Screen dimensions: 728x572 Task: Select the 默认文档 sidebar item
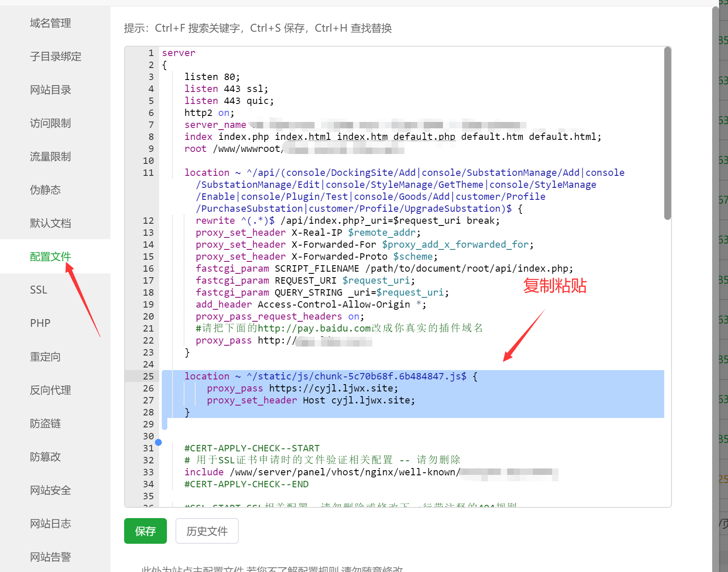[51, 223]
